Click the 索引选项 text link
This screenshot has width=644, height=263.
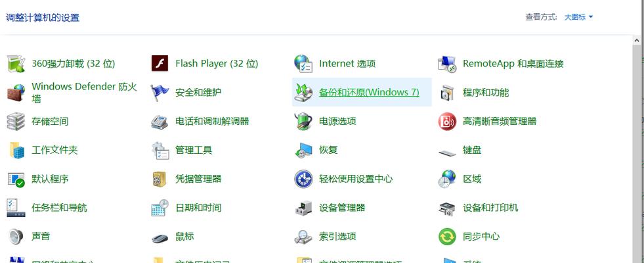tap(337, 236)
